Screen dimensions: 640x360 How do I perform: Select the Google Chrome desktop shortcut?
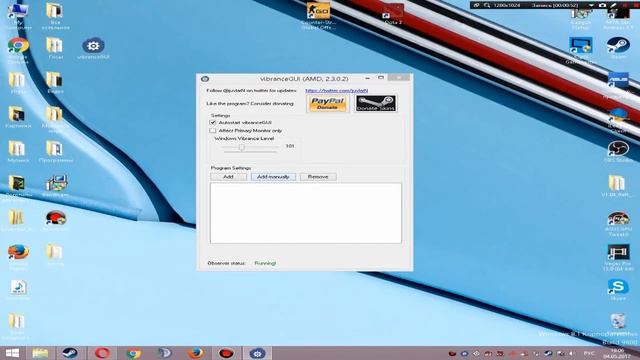18,50
